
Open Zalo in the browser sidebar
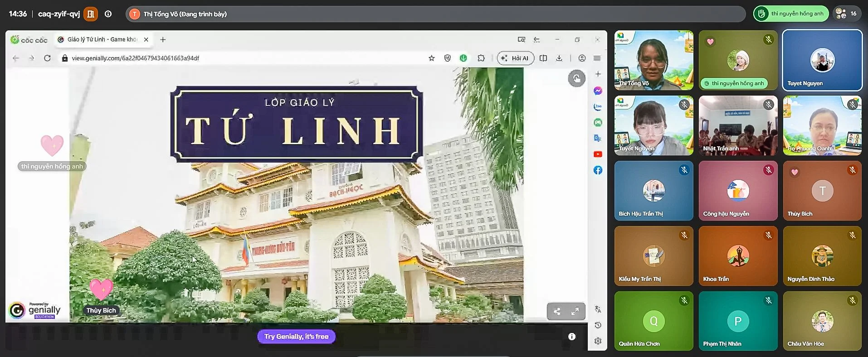click(598, 107)
